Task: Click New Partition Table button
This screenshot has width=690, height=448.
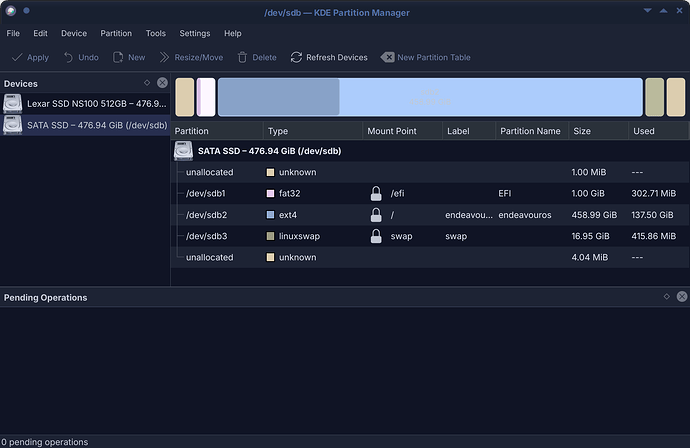Action: coord(426,57)
